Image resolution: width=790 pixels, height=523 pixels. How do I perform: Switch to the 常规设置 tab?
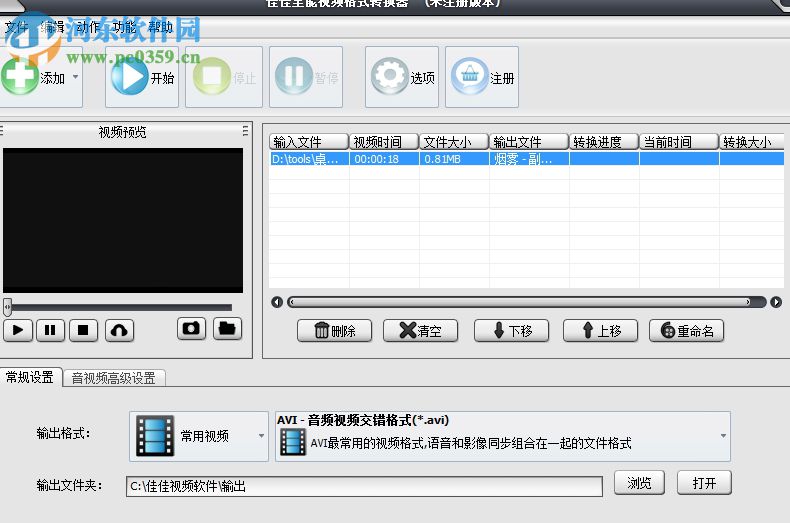(30, 377)
